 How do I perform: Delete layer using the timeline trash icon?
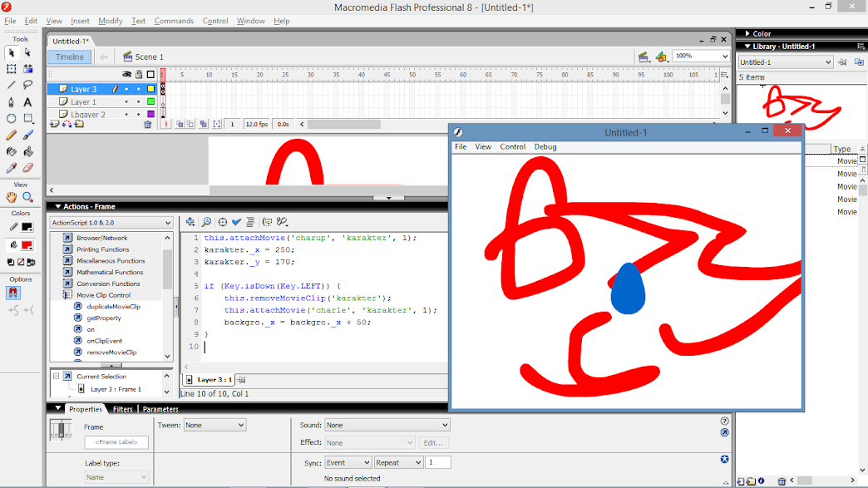click(x=148, y=124)
